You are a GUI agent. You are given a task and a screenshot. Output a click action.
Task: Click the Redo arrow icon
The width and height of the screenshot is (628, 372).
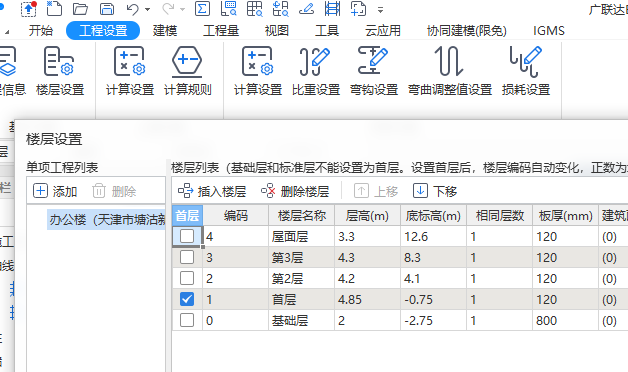click(168, 8)
